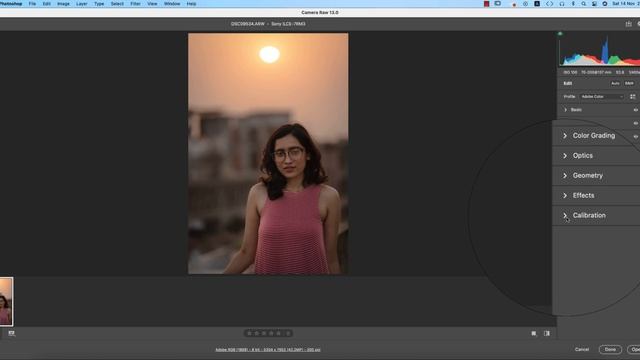Toggle visibility eye for Color Grading panel
Image resolution: width=640 pixels, height=360 pixels.
636,136
